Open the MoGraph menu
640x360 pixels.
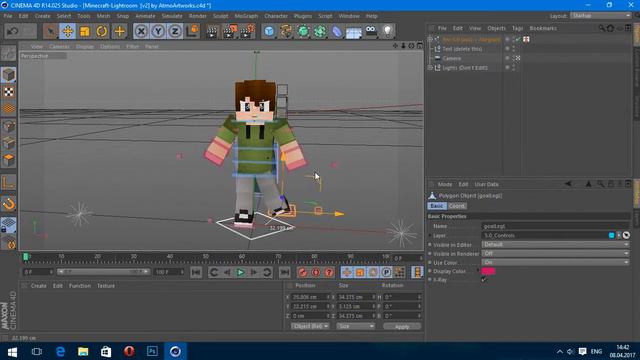tap(246, 16)
